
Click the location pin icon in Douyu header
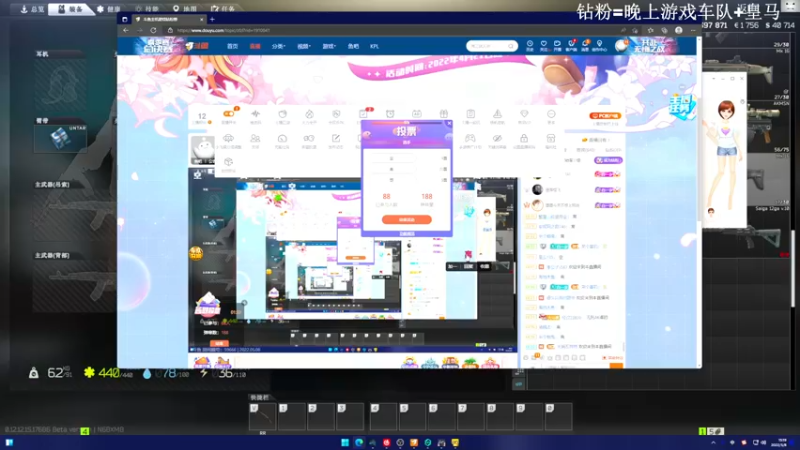coord(599,45)
